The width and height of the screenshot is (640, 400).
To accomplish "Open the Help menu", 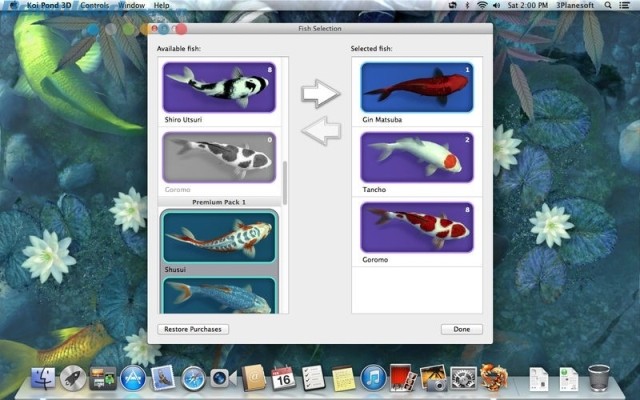I will [161, 5].
